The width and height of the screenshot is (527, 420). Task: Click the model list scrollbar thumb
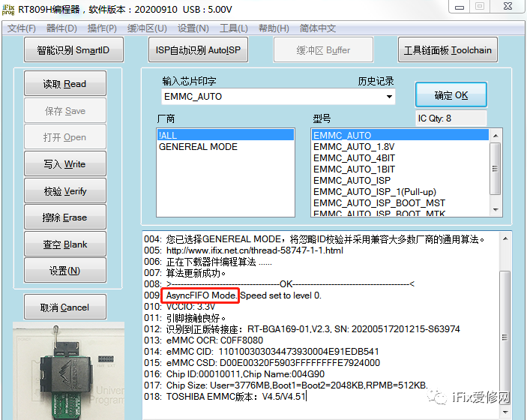496,169
